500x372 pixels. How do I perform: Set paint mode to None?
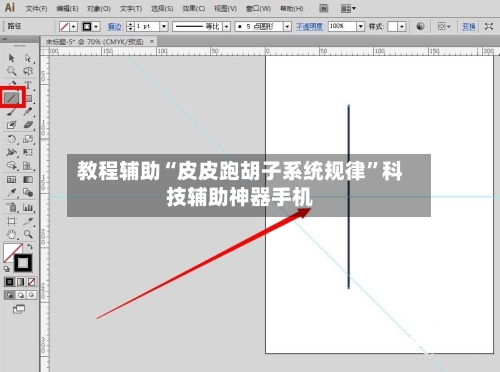tap(31, 282)
